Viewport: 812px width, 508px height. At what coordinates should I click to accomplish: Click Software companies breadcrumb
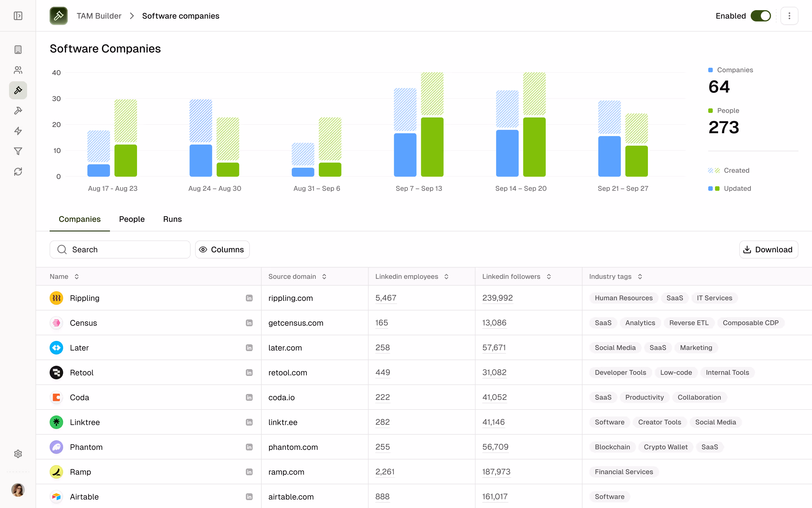pos(180,16)
